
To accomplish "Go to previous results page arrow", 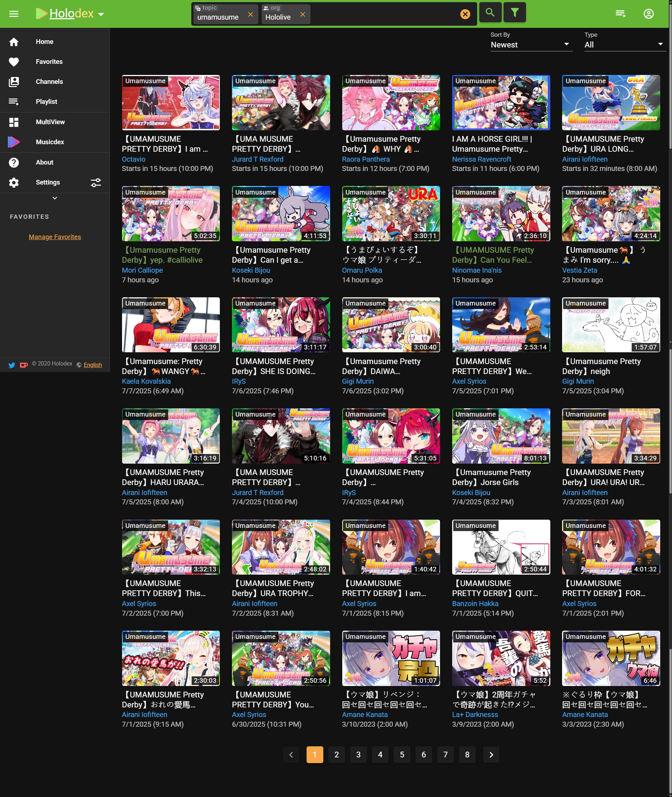I will [292, 755].
